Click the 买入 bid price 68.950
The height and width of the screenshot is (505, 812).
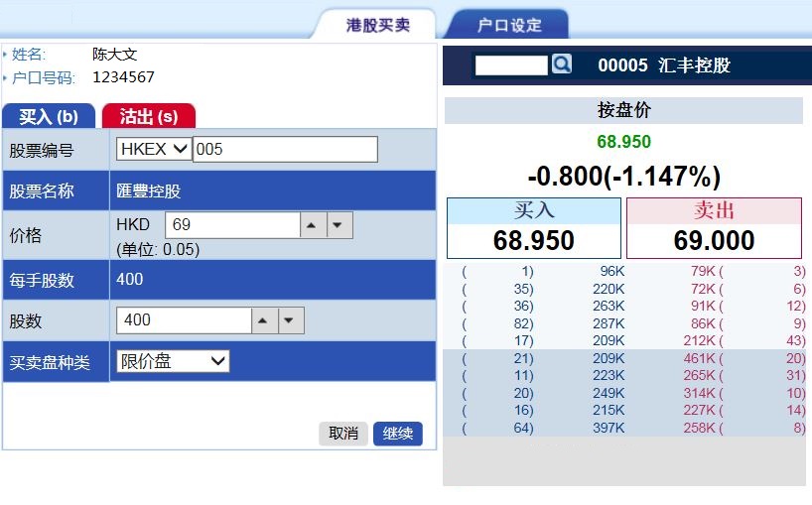pyautogui.click(x=533, y=240)
